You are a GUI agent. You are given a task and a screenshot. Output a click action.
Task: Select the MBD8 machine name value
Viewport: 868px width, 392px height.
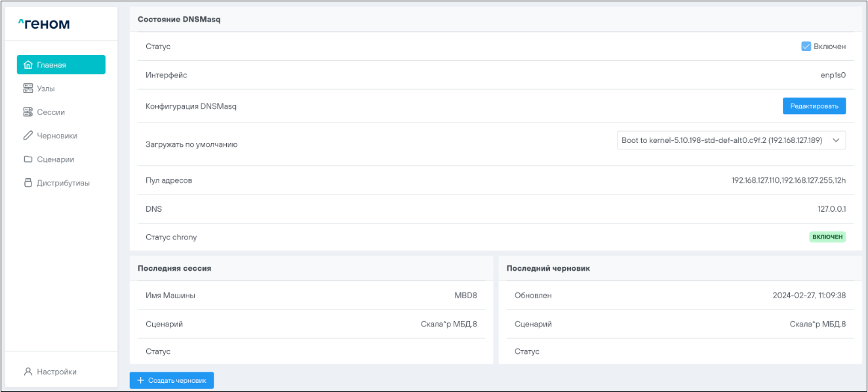click(x=465, y=296)
